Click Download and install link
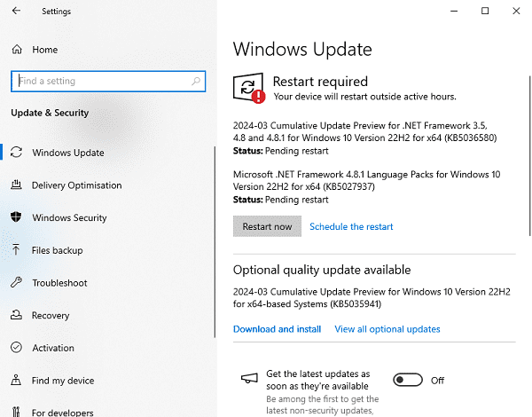Screen dimensions: 532x417 pos(277,329)
